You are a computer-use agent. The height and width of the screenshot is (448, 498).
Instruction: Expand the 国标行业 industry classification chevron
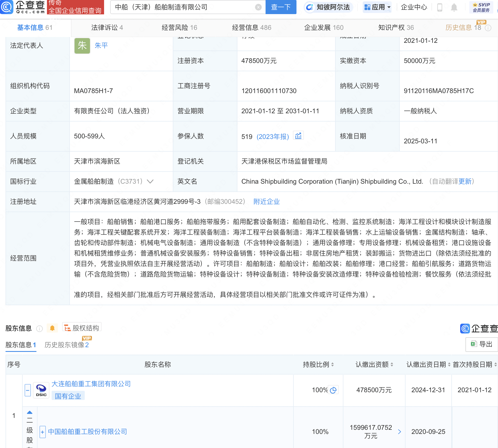click(150, 181)
